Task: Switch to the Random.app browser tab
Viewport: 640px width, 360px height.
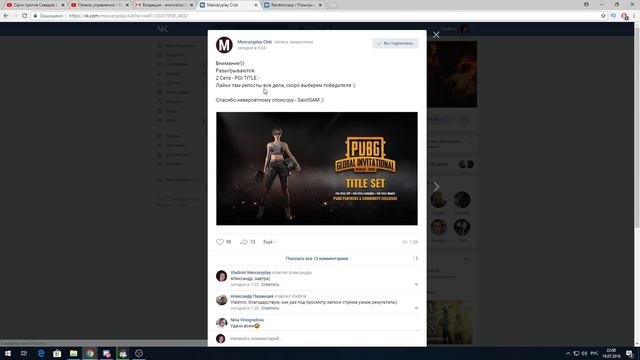Action: 293,5
